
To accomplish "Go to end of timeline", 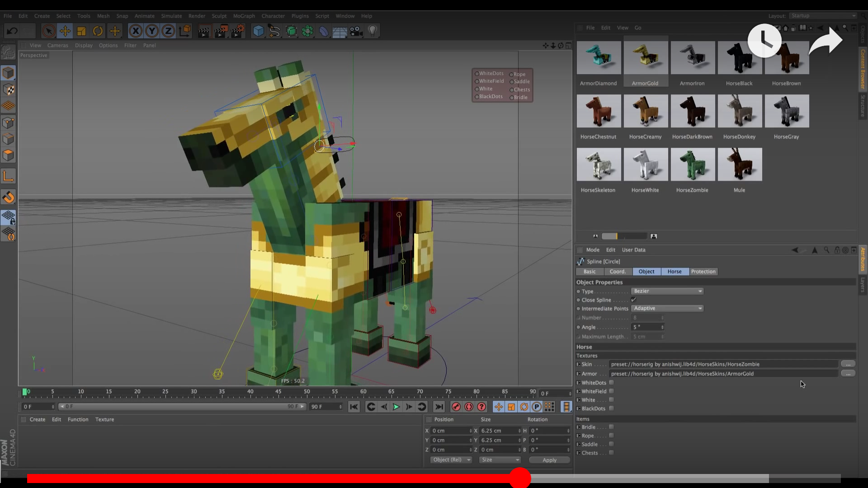I will point(439,407).
